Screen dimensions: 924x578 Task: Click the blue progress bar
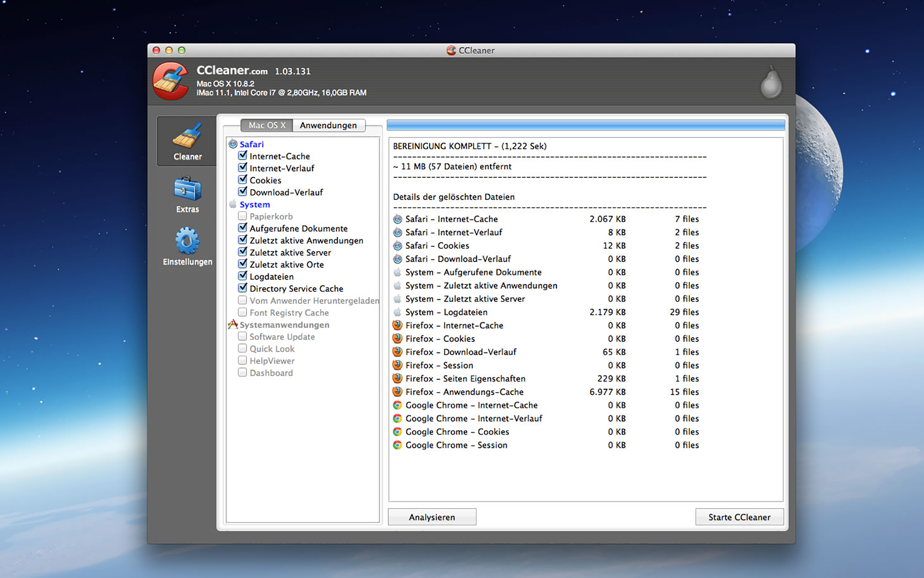coord(586,125)
